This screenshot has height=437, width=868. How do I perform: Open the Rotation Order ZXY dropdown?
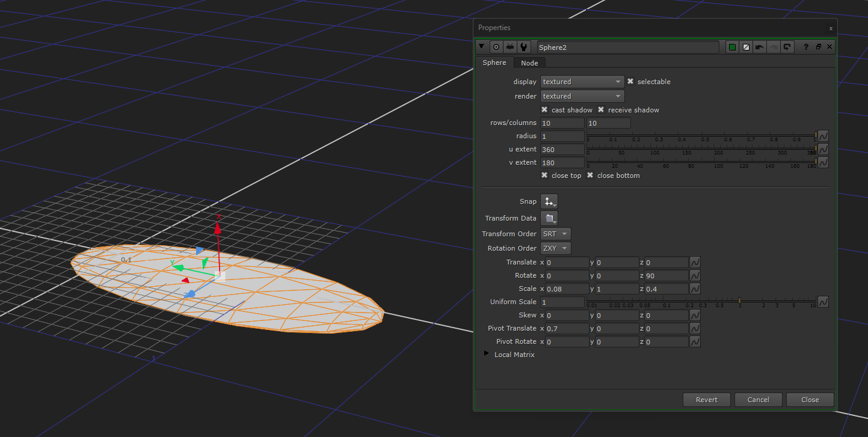pyautogui.click(x=555, y=248)
